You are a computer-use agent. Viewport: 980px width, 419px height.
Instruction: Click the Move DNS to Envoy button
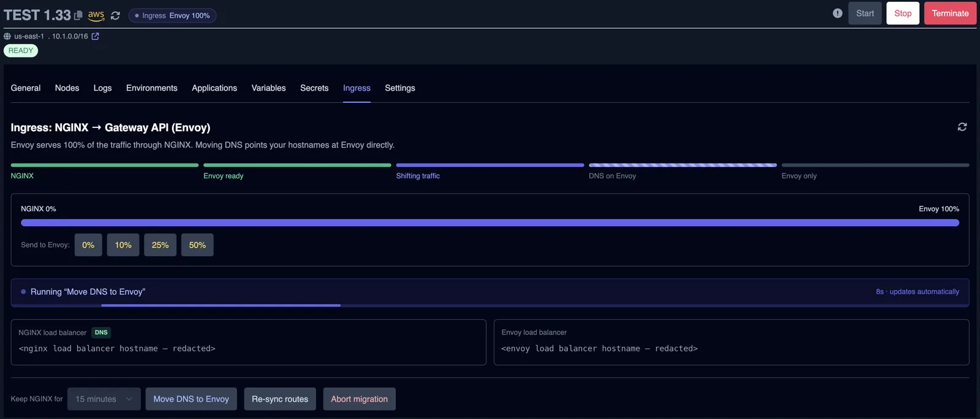click(x=191, y=399)
